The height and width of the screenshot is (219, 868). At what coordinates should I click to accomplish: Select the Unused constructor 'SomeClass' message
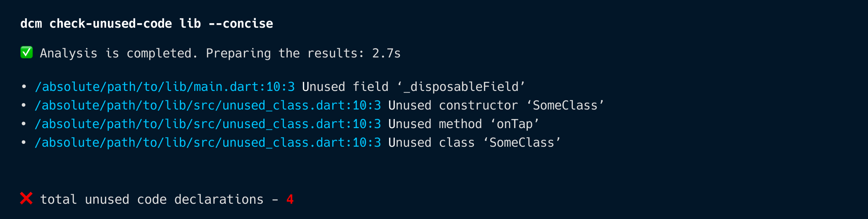point(496,105)
